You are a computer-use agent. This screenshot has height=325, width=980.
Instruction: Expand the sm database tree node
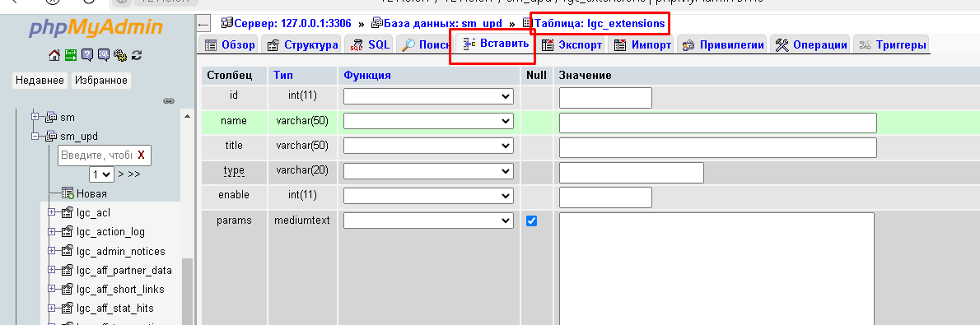click(35, 117)
